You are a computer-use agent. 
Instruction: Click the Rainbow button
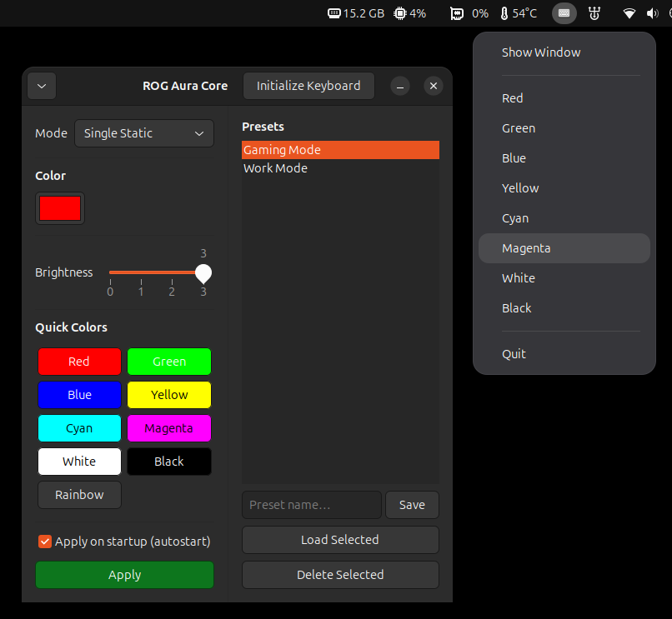(x=79, y=495)
